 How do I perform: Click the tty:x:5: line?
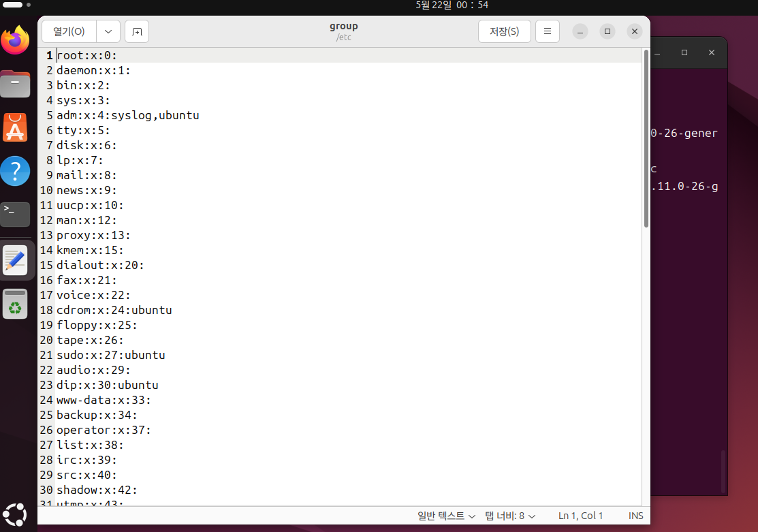(83, 131)
